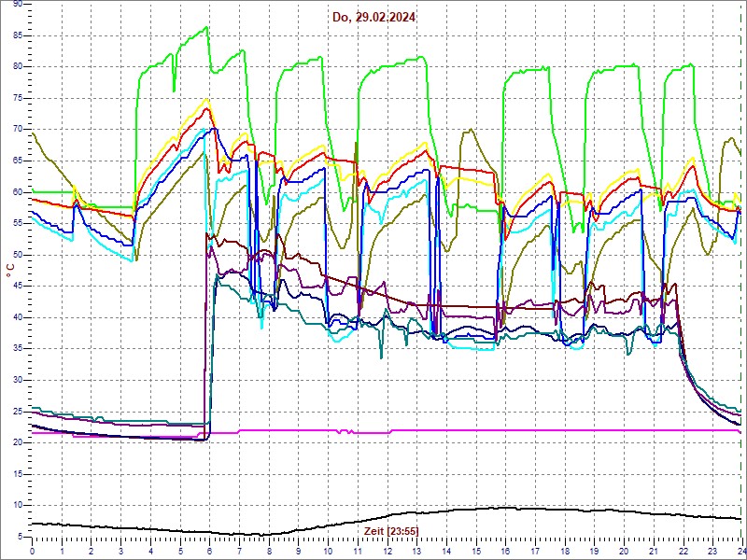Click the Zeit [23:55] time label
Viewport: 747px width, 560px height.
pos(391,530)
